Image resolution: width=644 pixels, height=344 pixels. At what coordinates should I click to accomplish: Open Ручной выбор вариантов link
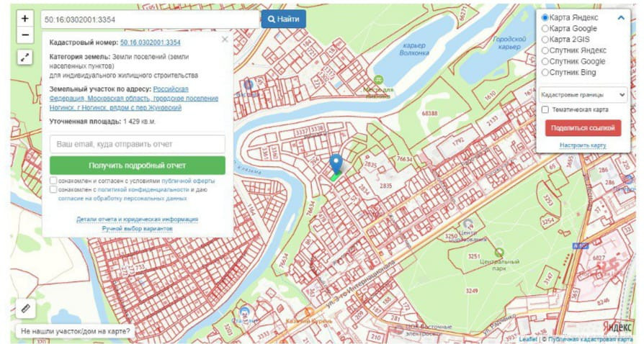click(x=137, y=228)
